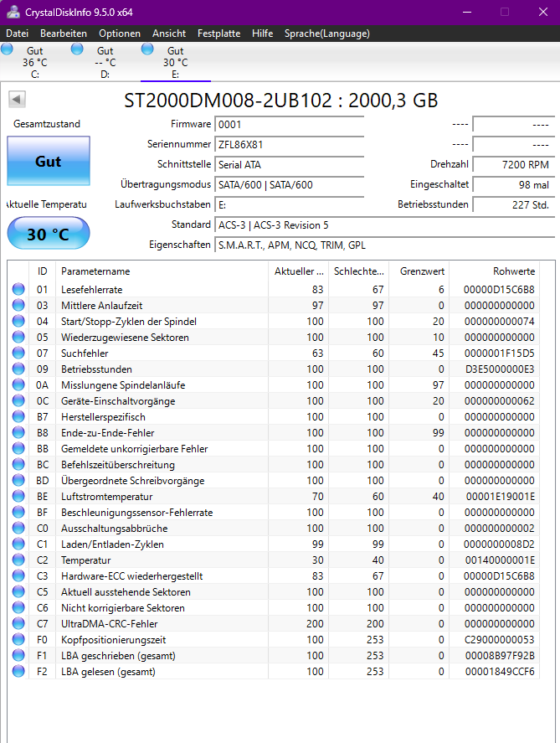Click status icon for Geräte-Einschaltvorgänge
Viewport: 560px width, 743px height.
tap(18, 400)
